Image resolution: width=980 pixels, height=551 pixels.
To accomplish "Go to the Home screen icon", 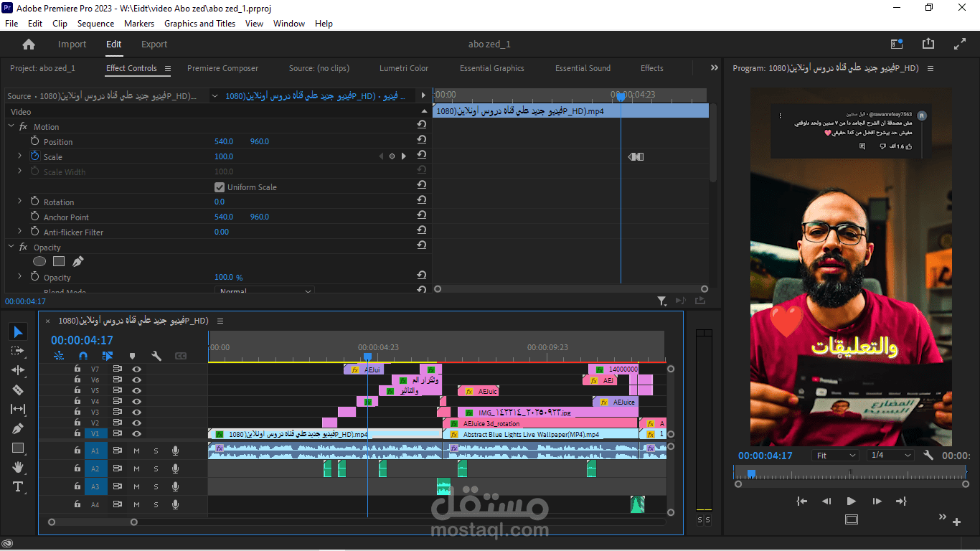I will (x=29, y=44).
